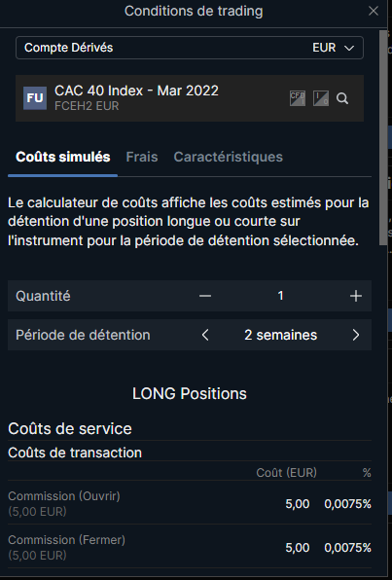
Task: Click the panel's vertical scrollbar
Action: [383, 137]
